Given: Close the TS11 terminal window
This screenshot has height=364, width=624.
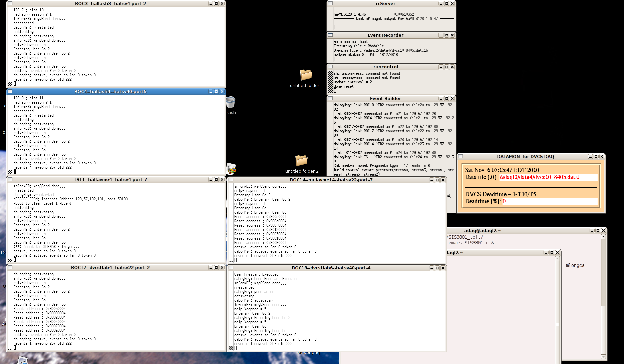Looking at the screenshot, I should [x=222, y=179].
